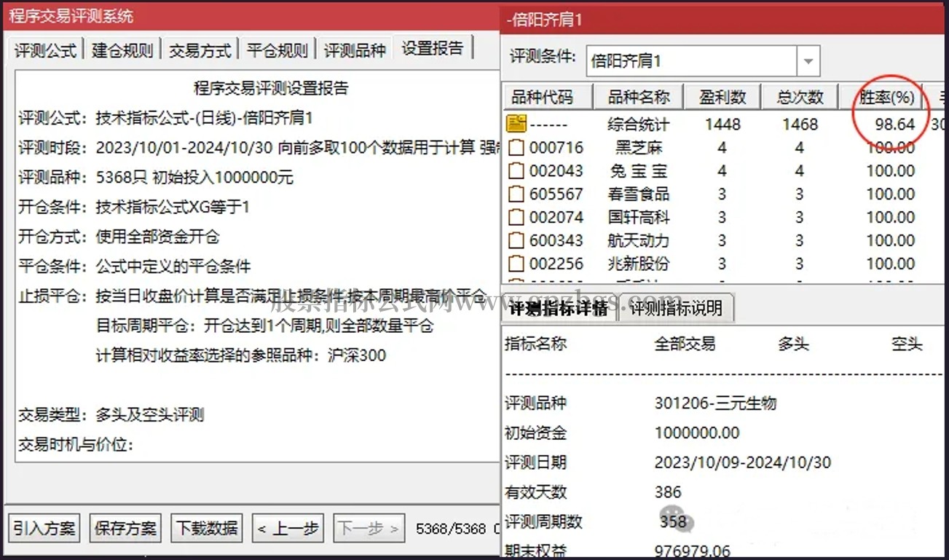Select the 交易方式 tab
Screen dimensions: 949x560
[200, 50]
